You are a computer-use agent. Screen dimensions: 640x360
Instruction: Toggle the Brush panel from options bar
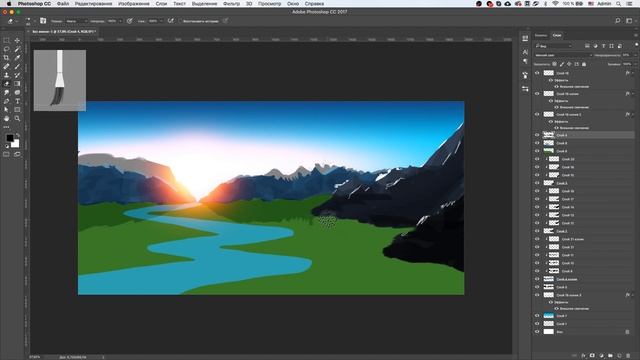pos(43,21)
